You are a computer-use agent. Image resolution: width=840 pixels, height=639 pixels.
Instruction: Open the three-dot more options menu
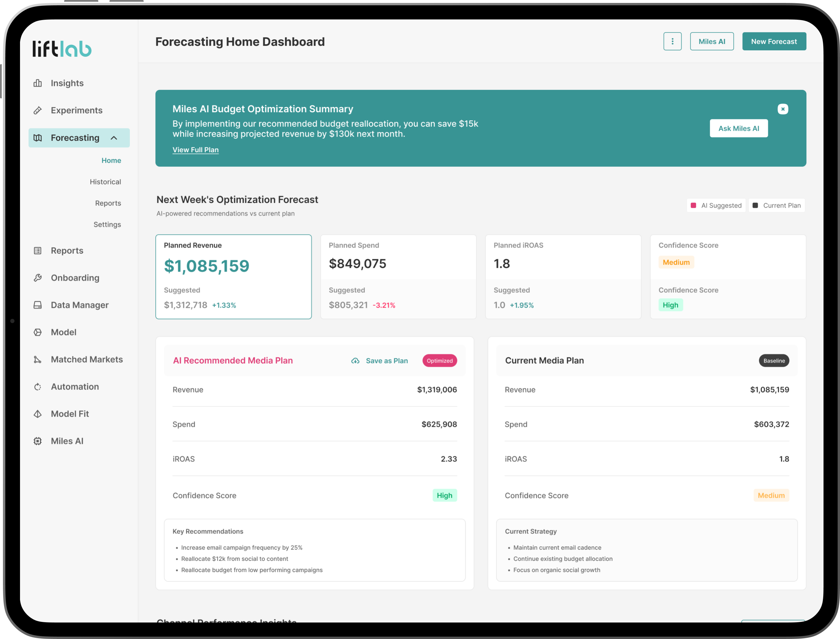coord(672,42)
